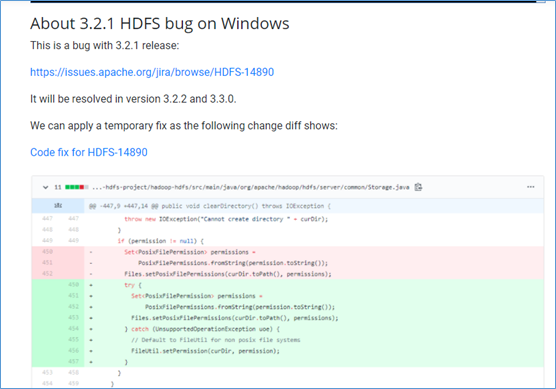Copy the Storage.java file path
Viewport: 556px width, 389px height.
(418, 187)
